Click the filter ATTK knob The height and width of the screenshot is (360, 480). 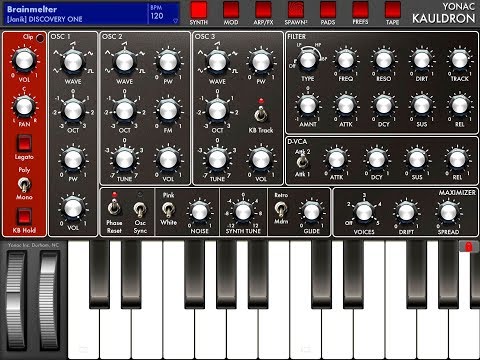(345, 106)
